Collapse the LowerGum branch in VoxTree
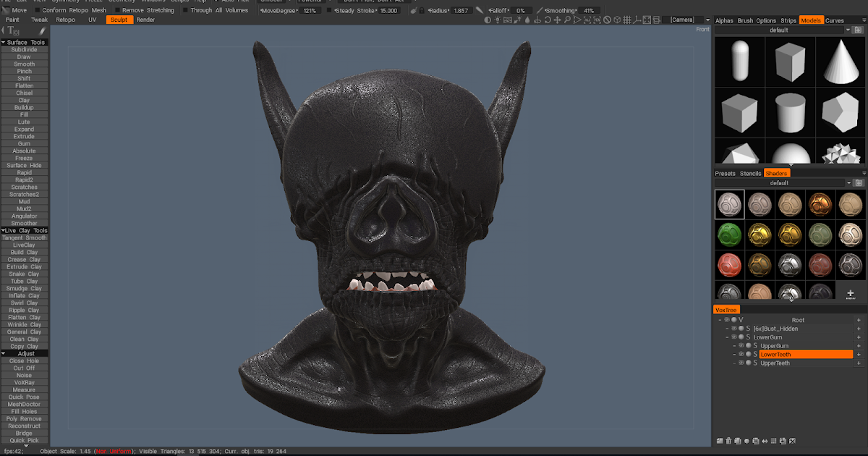868x456 pixels. pyautogui.click(x=727, y=337)
